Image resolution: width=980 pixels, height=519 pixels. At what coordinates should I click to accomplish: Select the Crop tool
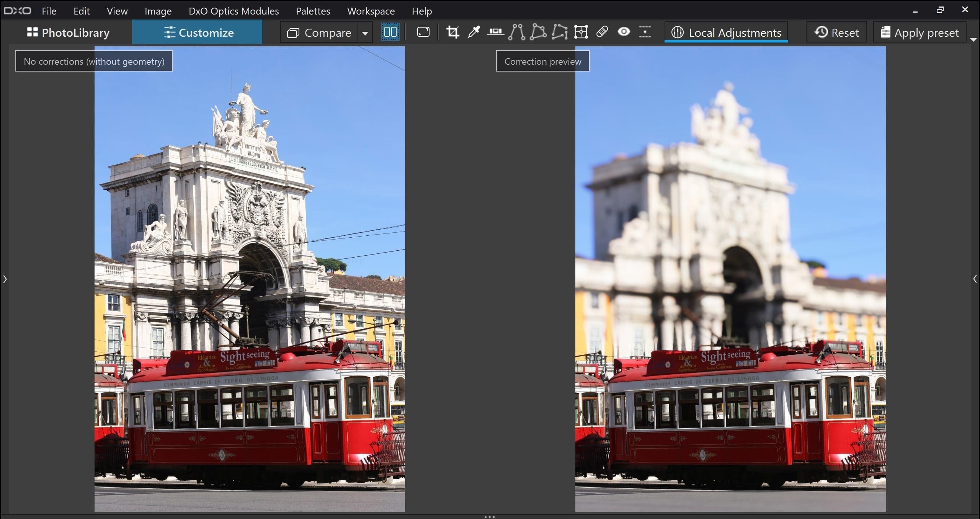pos(452,32)
